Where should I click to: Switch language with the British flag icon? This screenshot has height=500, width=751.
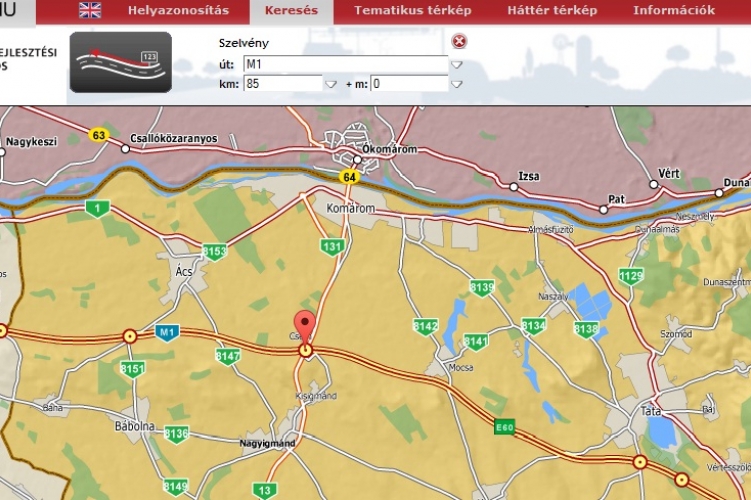coord(90,11)
